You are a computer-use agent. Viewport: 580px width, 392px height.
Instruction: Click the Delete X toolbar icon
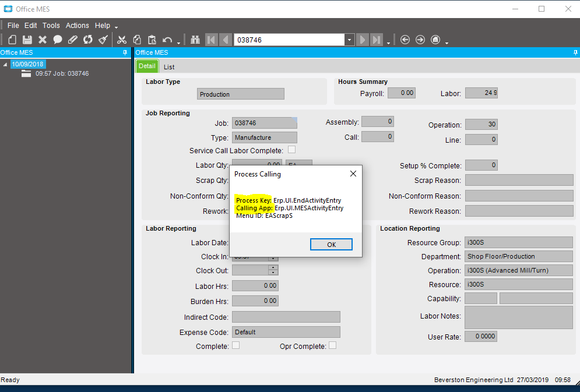click(43, 40)
